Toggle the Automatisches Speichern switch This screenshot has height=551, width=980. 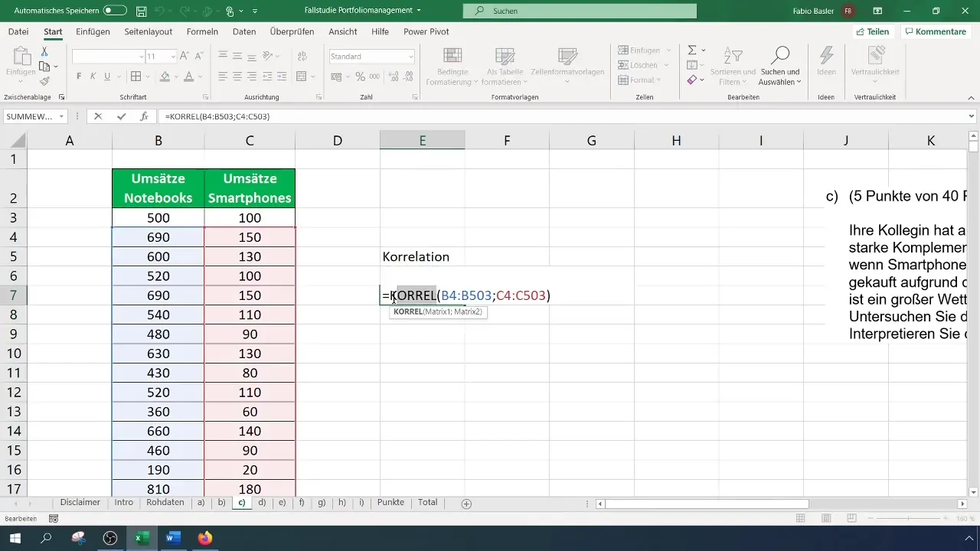click(x=115, y=11)
